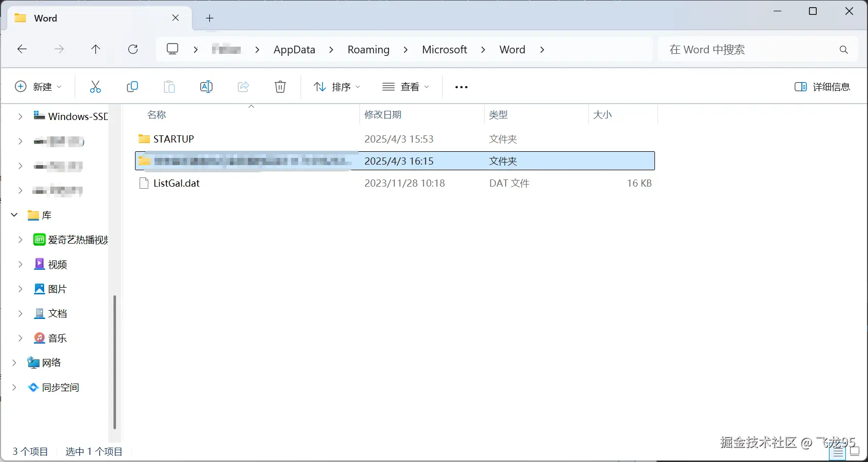Expand the 音乐 library node
This screenshot has height=462, width=868.
(20, 338)
